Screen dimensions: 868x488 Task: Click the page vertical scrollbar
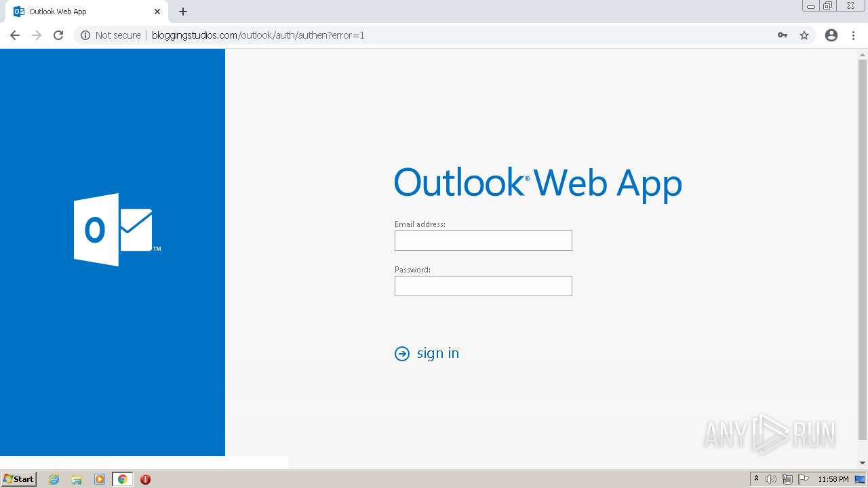point(863,249)
